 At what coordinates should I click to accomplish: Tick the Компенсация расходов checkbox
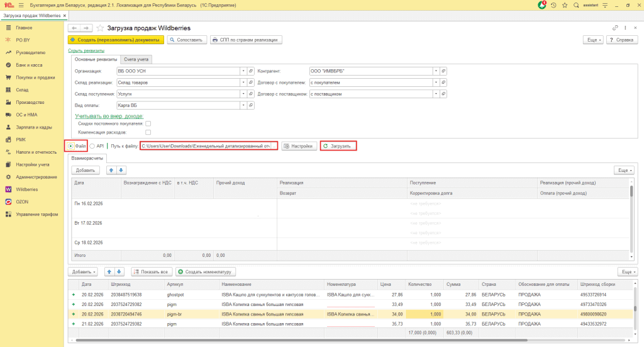pyautogui.click(x=148, y=133)
